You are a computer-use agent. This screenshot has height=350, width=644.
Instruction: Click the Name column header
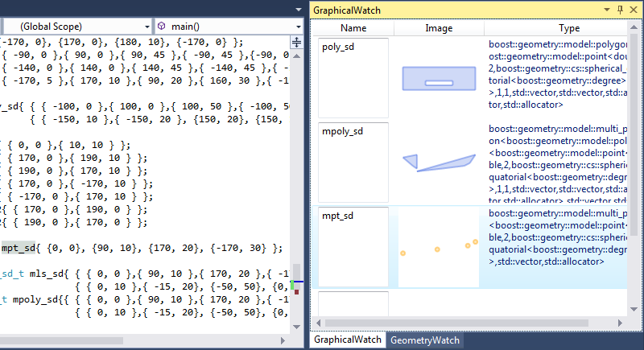[353, 28]
